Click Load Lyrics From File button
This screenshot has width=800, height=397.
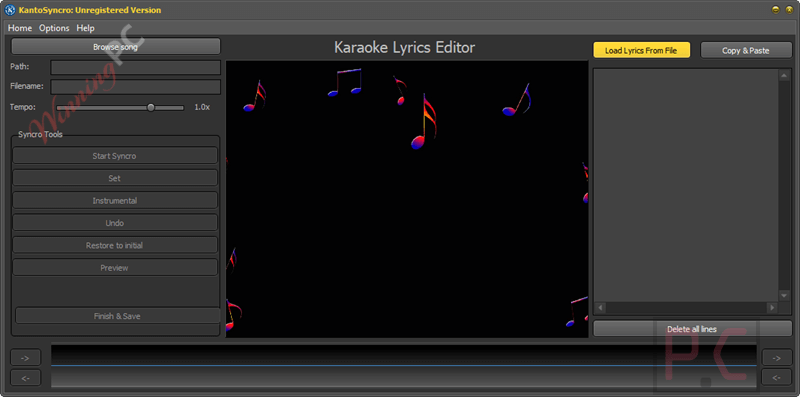[641, 50]
